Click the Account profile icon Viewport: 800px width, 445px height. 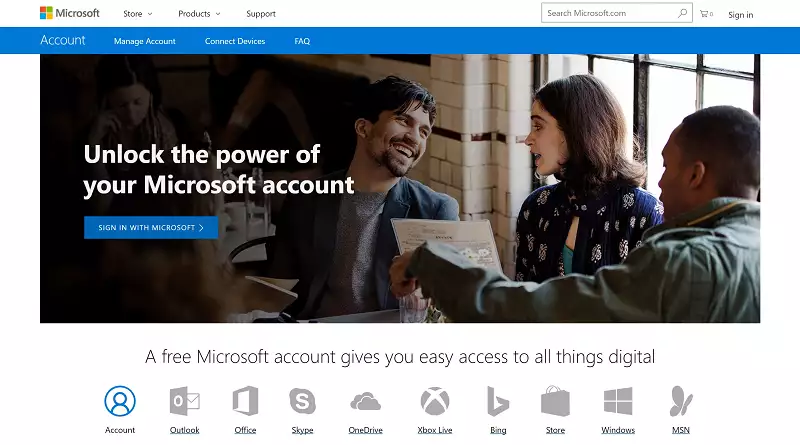click(x=120, y=401)
